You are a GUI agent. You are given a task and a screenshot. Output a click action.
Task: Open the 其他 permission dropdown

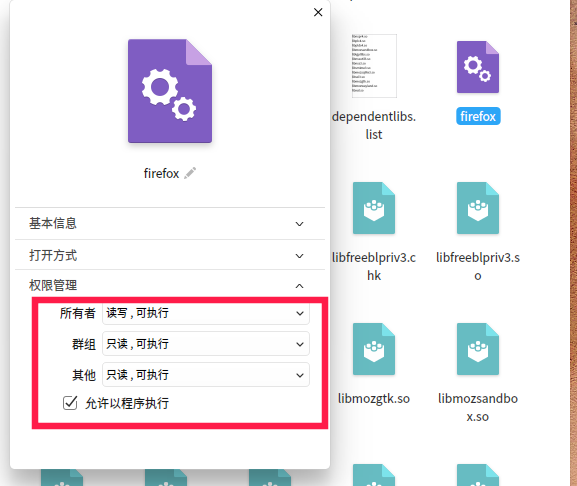point(206,375)
